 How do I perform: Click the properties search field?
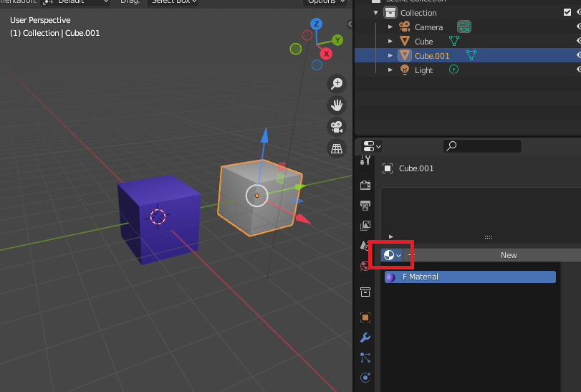pyautogui.click(x=482, y=146)
